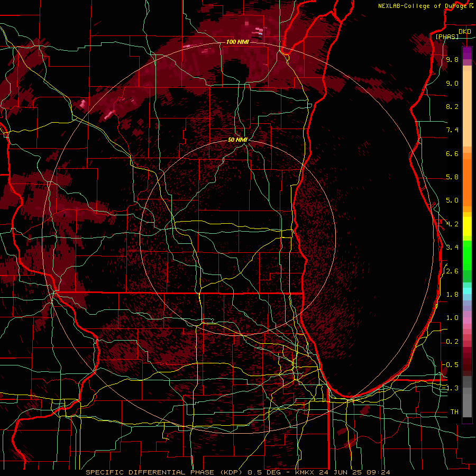
Task: Click the TH threshold label on scale
Action: [454, 412]
